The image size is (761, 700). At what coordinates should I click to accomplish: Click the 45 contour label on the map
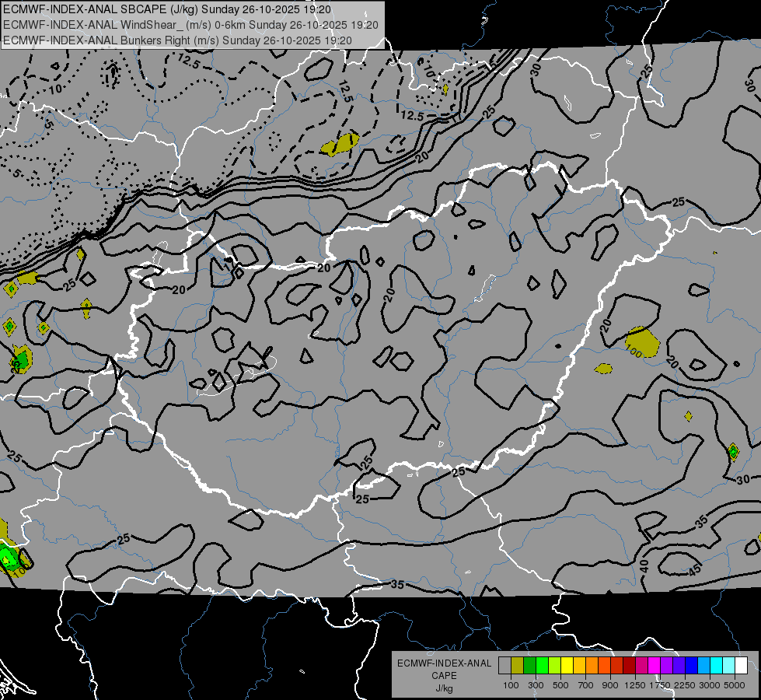[x=694, y=570]
